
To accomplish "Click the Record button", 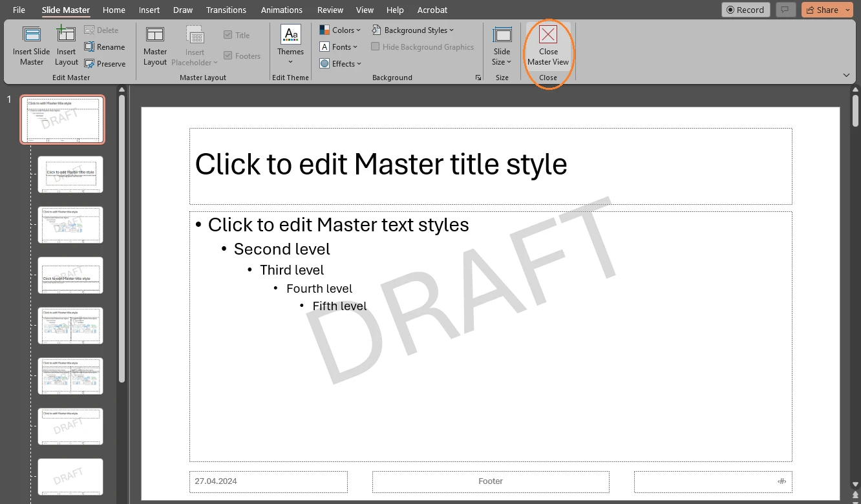I will click(745, 10).
